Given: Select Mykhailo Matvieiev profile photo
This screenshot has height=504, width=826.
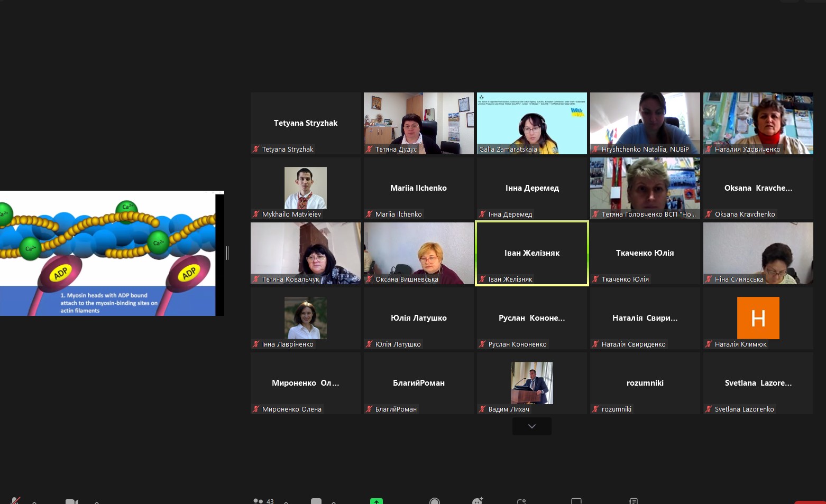Looking at the screenshot, I should pyautogui.click(x=306, y=188).
